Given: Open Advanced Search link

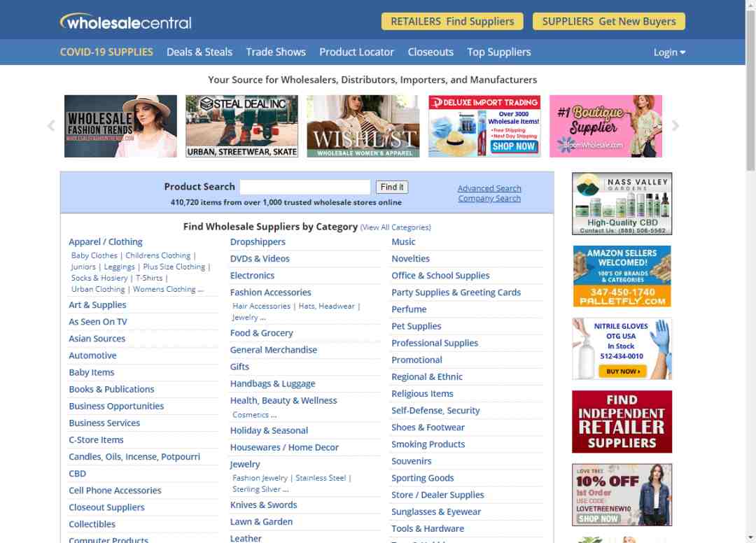Looking at the screenshot, I should click(489, 188).
